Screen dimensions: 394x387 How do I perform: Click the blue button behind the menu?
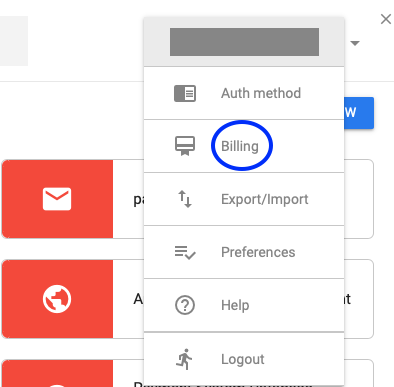(359, 113)
